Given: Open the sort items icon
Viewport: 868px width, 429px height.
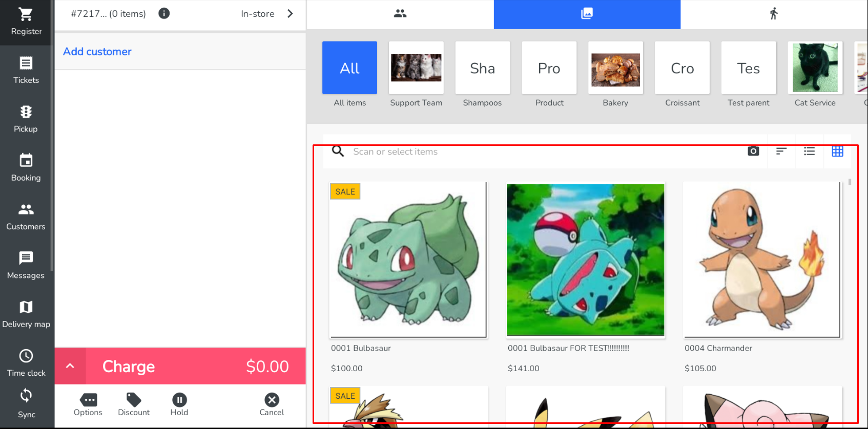Looking at the screenshot, I should (781, 151).
